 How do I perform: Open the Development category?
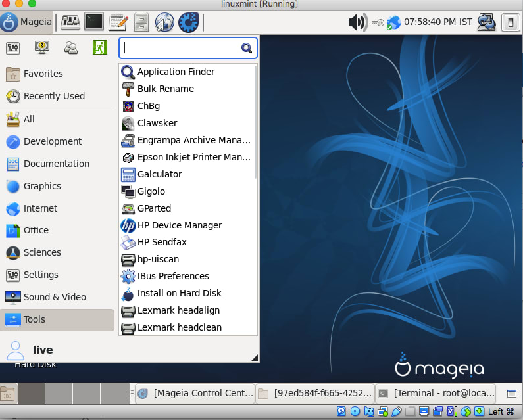tap(57, 141)
